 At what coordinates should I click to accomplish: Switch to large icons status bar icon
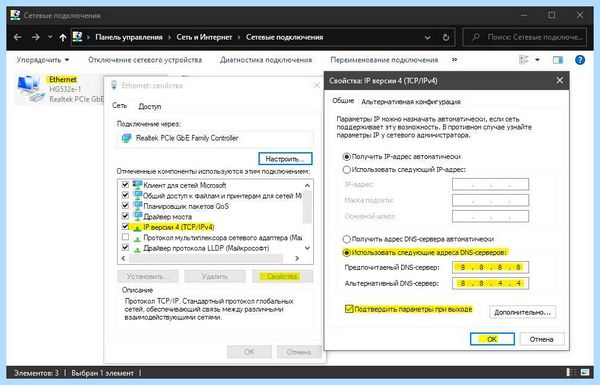(x=585, y=372)
